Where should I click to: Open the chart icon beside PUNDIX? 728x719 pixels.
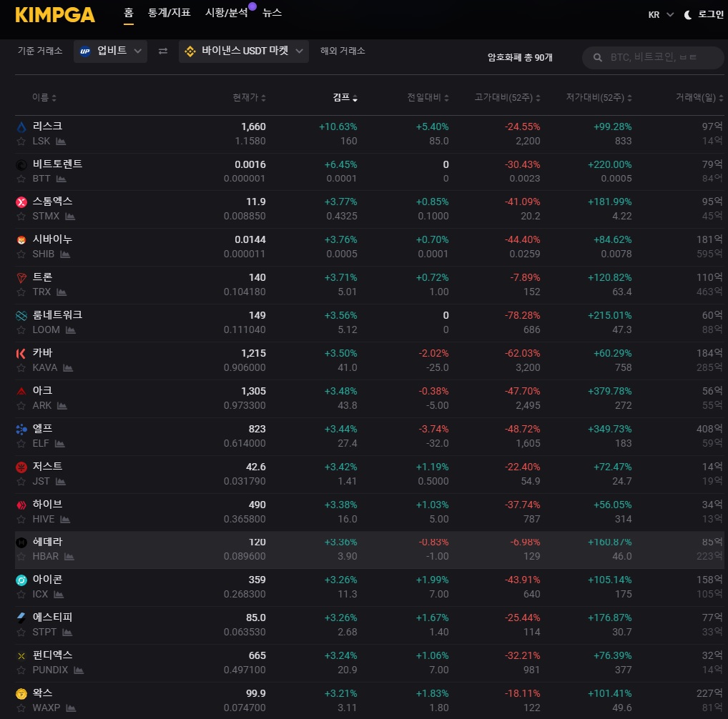tap(79, 670)
